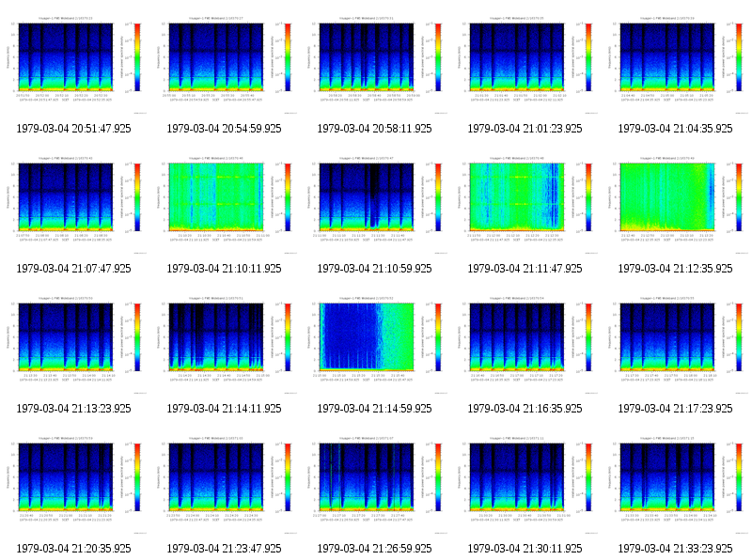This screenshot has height=560, width=752.
Task: Click caption text 1979-03-04 20:54:59.925
Action: pos(224,129)
